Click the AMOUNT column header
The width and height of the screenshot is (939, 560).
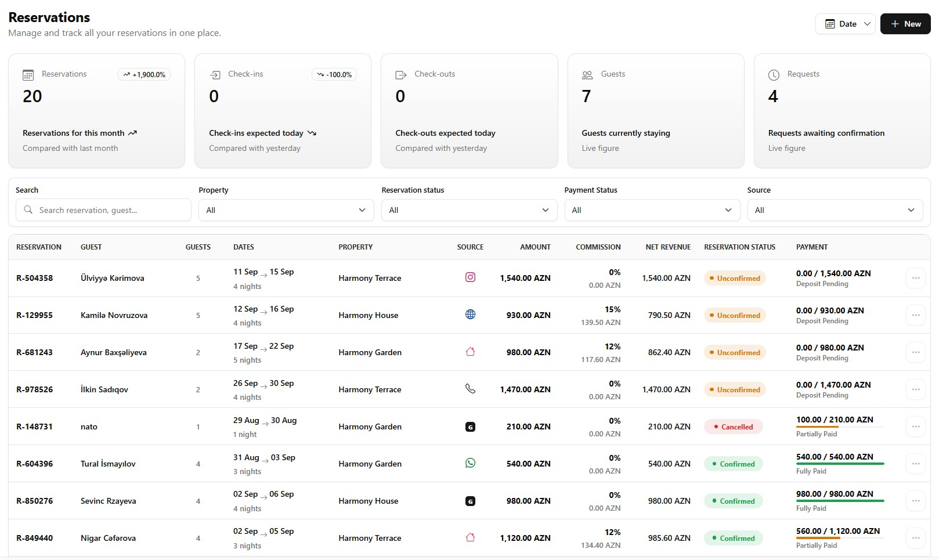click(535, 247)
